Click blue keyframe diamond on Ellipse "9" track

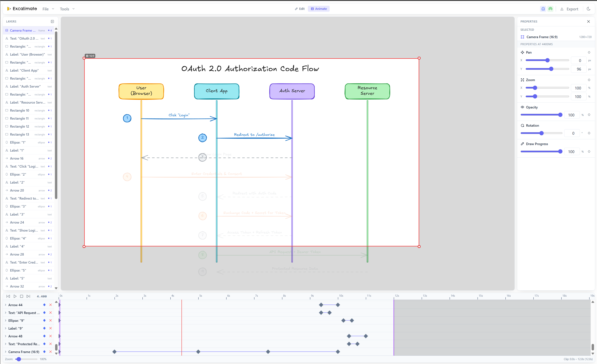coord(44,320)
